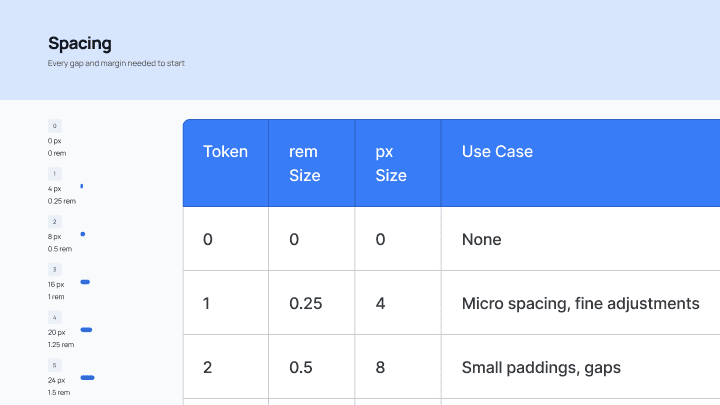The height and width of the screenshot is (405, 720).
Task: Click the 'None' use case cell
Action: click(580, 239)
